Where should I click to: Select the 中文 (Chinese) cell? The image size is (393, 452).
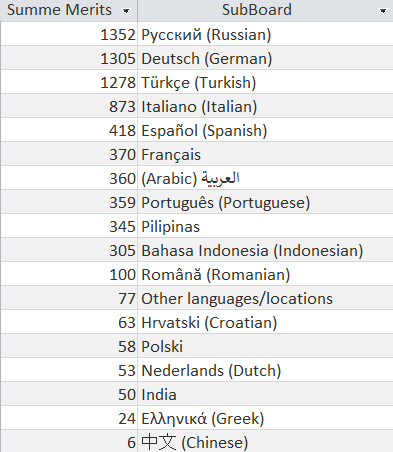pos(265,441)
